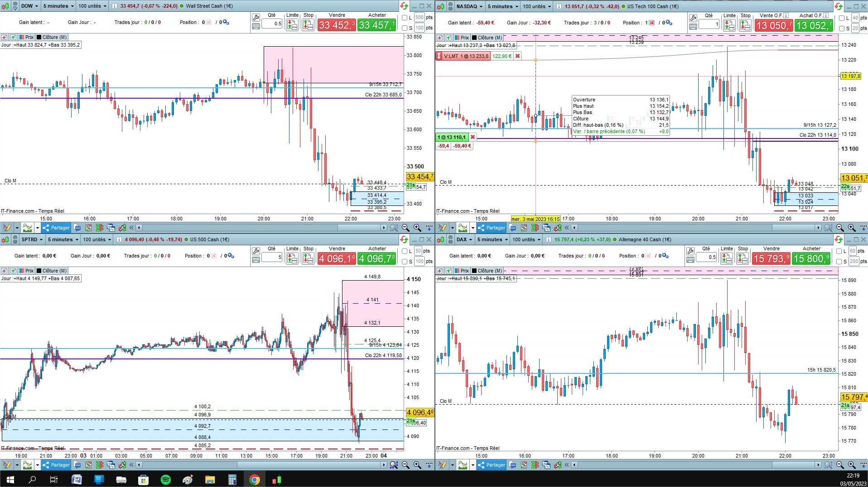Click the Stop order icon in the DAX panel

tap(743, 258)
